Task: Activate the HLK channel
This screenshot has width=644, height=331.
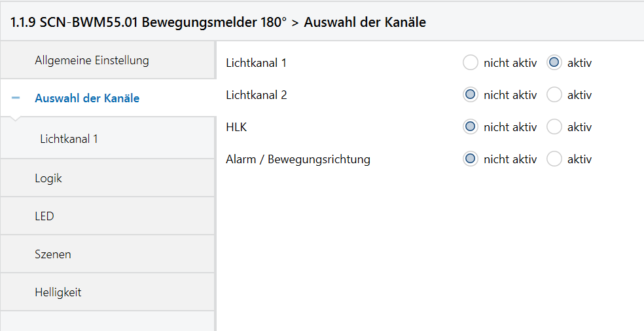Action: (x=554, y=127)
